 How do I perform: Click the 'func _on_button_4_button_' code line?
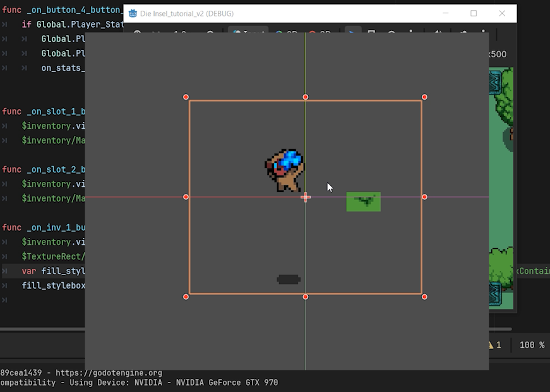(x=62, y=10)
